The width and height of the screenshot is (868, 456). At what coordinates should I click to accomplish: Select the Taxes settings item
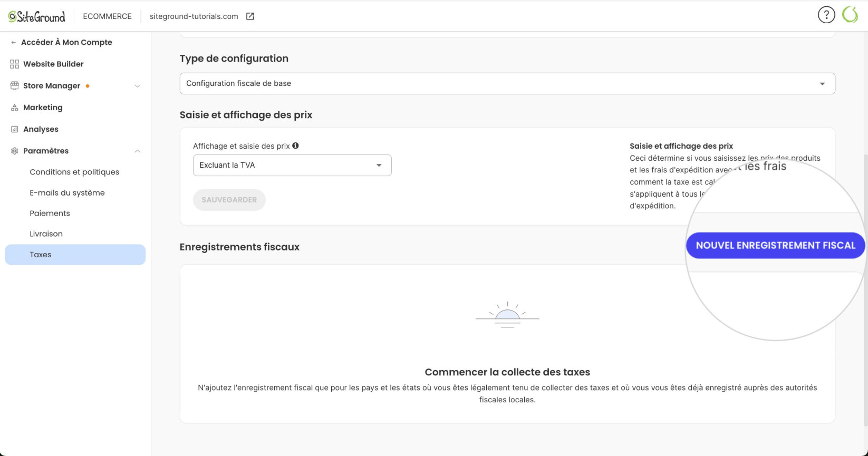pyautogui.click(x=75, y=255)
